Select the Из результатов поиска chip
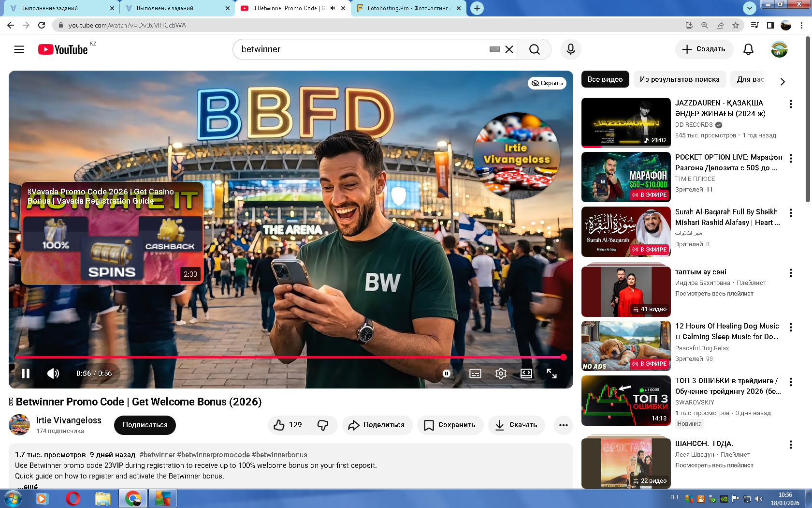812x508 pixels. [679, 79]
